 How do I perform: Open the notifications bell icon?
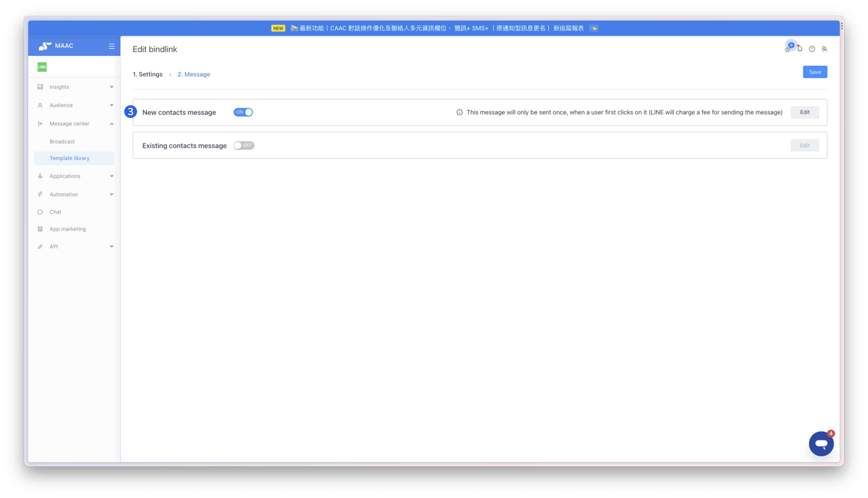(799, 49)
